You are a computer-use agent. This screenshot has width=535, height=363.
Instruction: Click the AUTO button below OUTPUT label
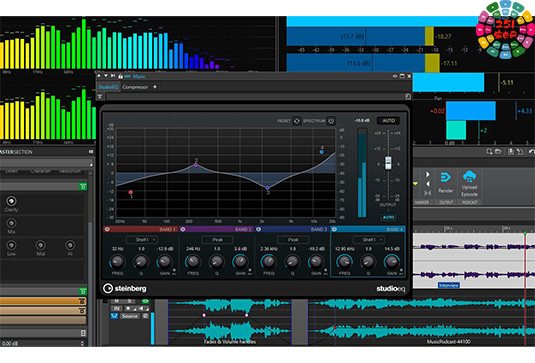pos(388,217)
